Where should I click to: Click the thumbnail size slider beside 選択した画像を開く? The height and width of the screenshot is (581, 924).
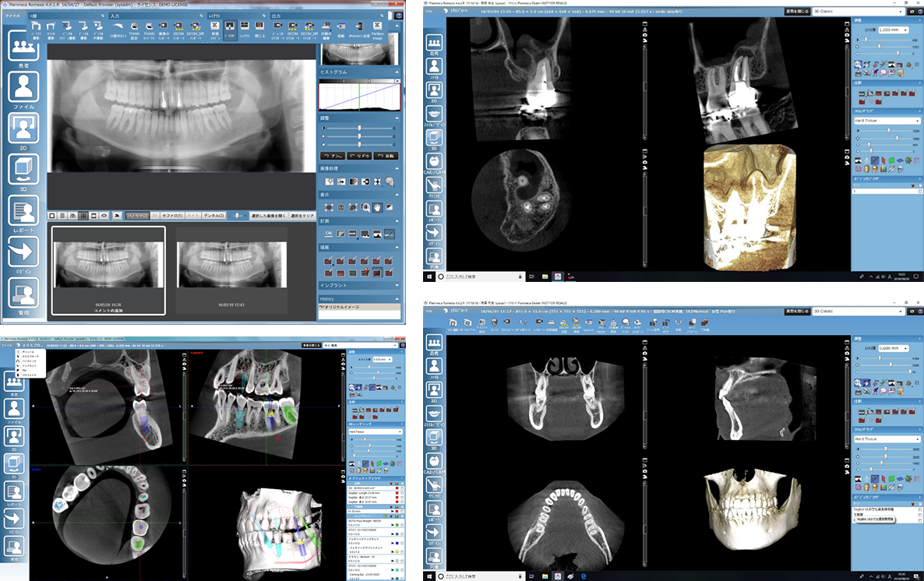click(238, 215)
